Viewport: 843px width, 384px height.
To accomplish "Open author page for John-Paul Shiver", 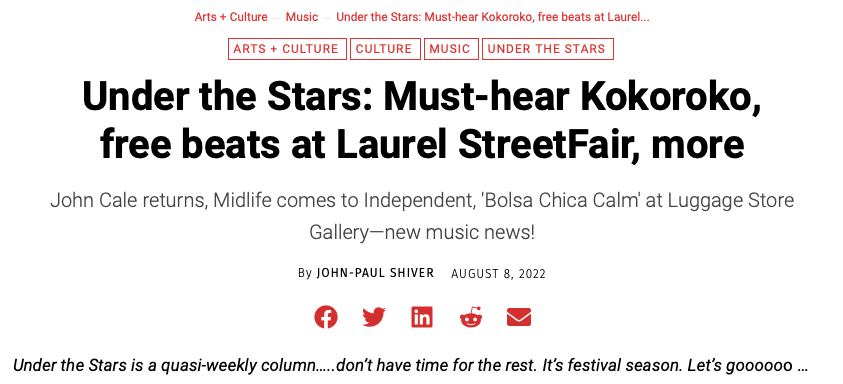I will tap(375, 273).
